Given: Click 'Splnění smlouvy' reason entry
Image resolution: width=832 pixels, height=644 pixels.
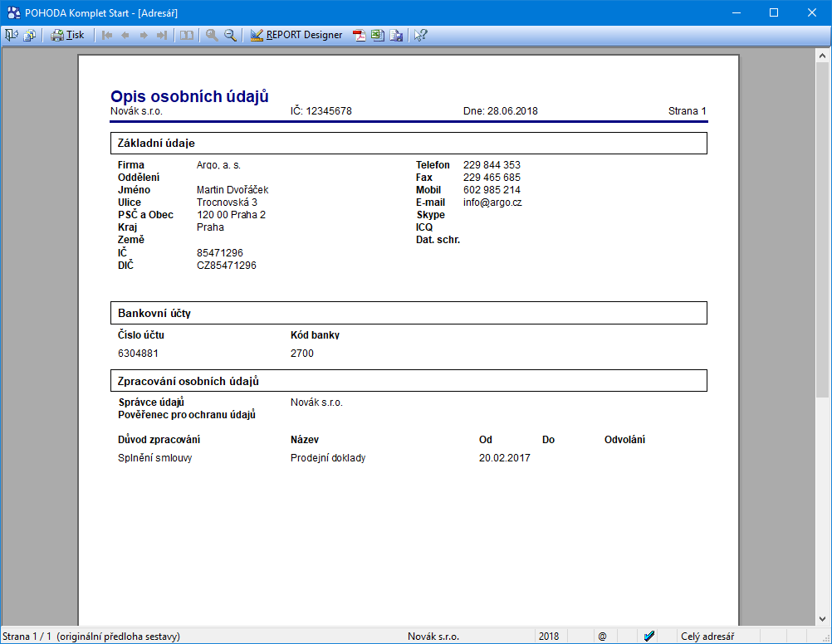Looking at the screenshot, I should tap(155, 458).
